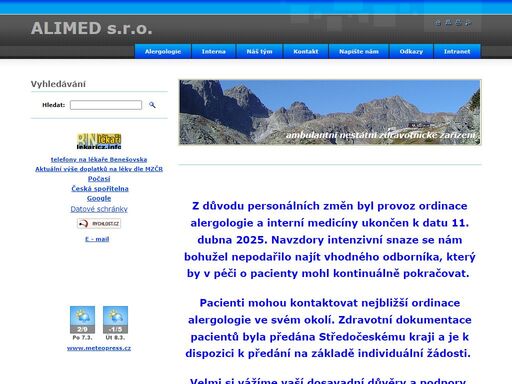Follow the www.meteopress.cz link
The height and width of the screenshot is (384, 512).
coord(99,348)
